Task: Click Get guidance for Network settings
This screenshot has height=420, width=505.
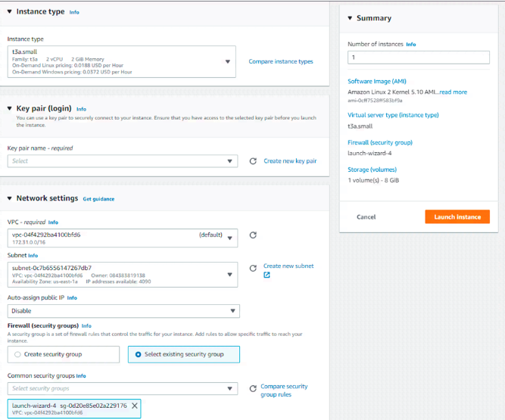Action: point(98,199)
